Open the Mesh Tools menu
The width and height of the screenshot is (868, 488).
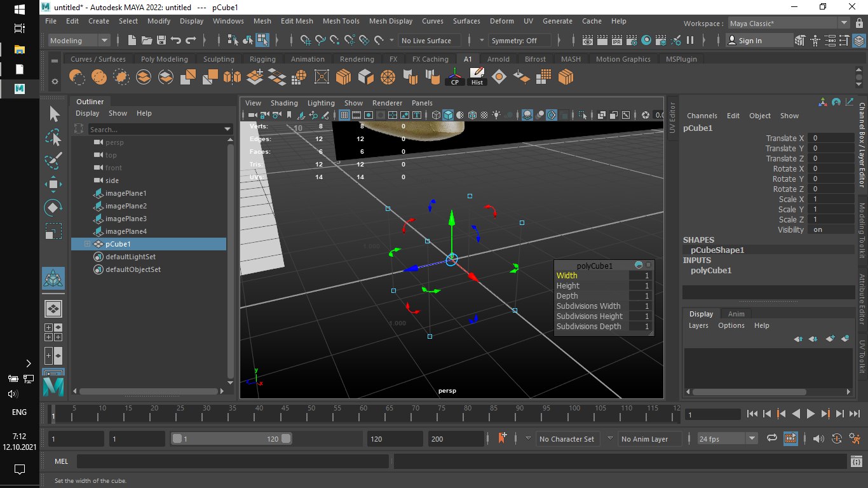coord(341,21)
